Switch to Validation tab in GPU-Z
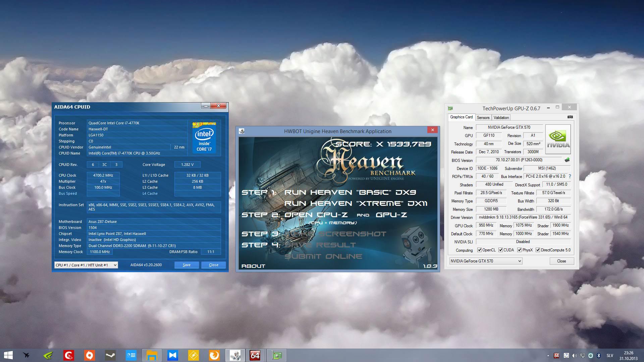 [x=501, y=118]
